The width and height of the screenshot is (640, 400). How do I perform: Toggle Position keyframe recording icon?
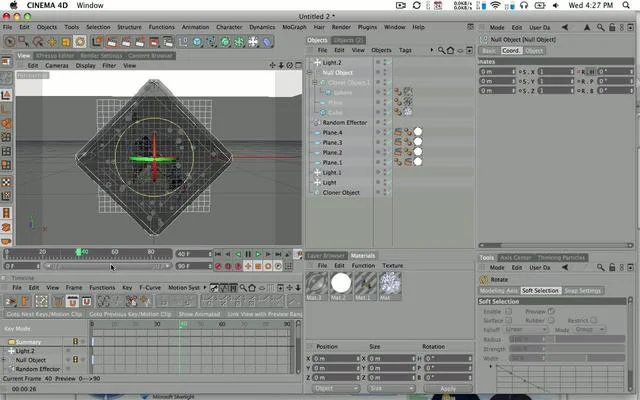coord(248,266)
